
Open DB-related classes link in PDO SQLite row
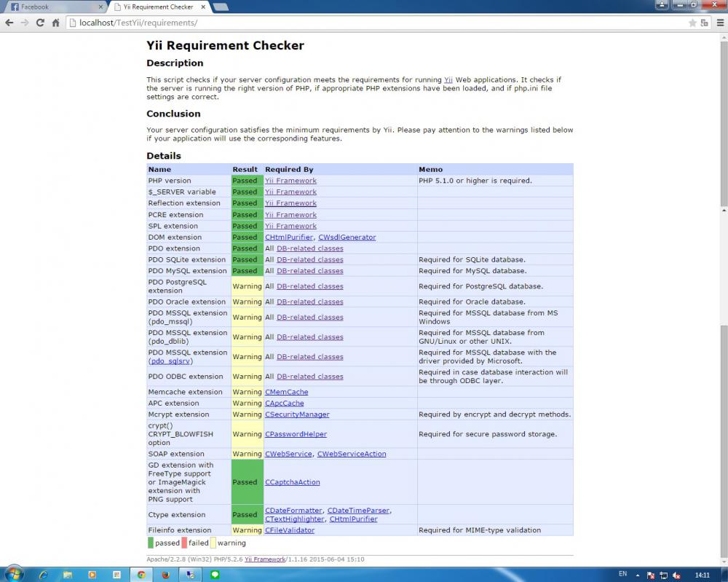coord(309,259)
